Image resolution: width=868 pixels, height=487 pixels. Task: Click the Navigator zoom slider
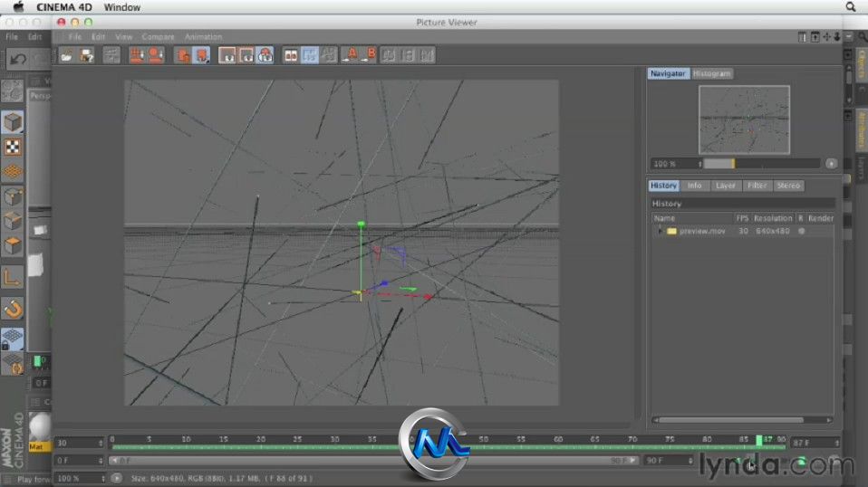761,164
